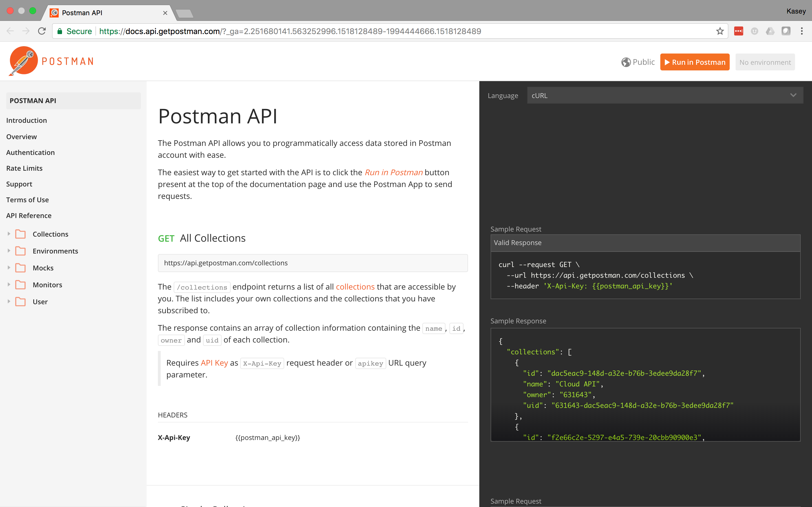Screen dimensions: 812x507
Task: Click the API Reference link
Action: 29,215
